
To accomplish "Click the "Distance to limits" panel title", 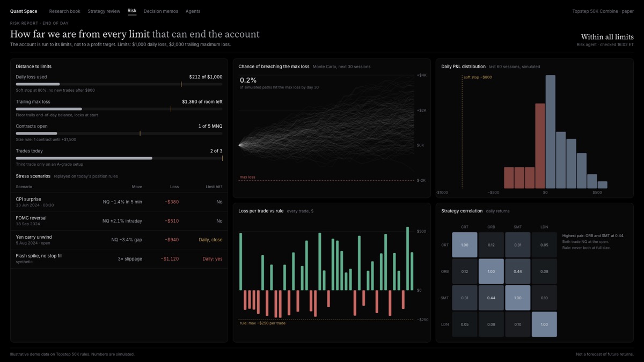I will pyautogui.click(x=34, y=67).
